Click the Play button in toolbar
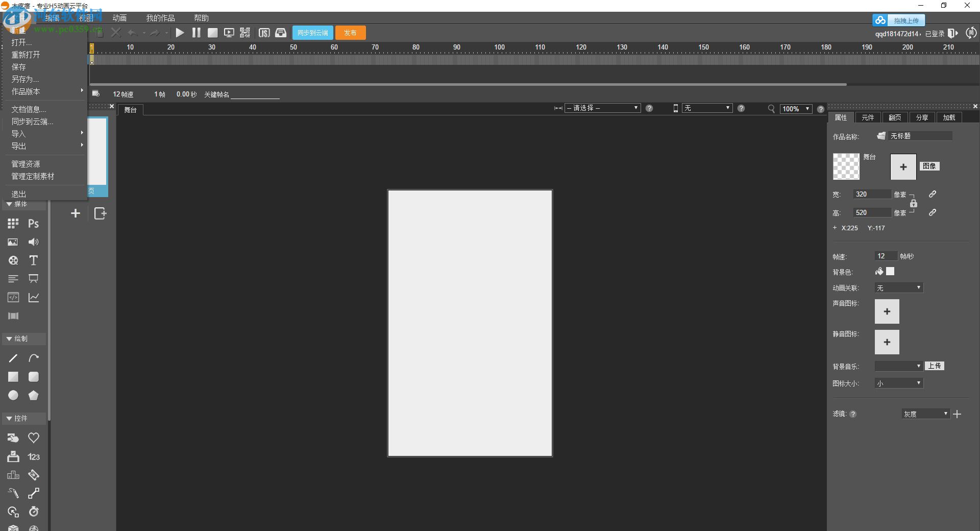This screenshot has height=531, width=980. tap(180, 33)
